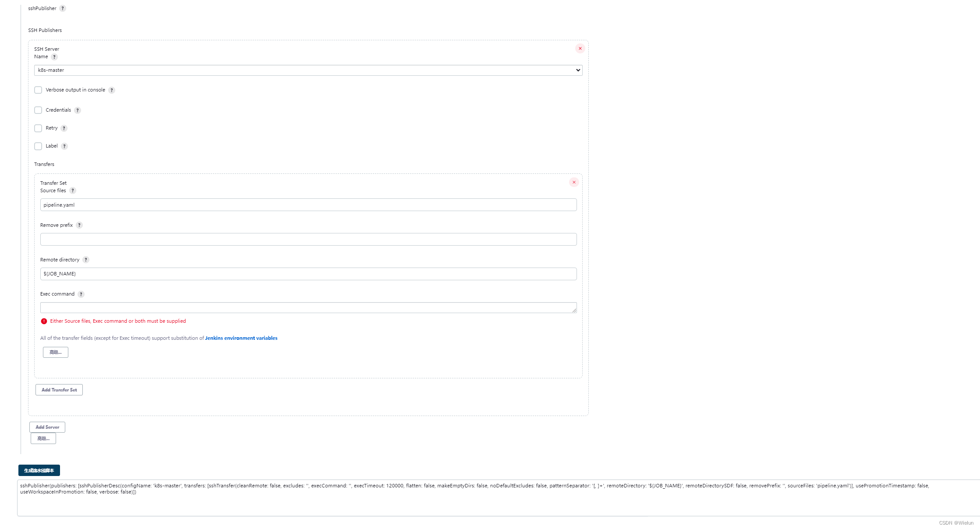Click the Jenkins environment variables link
Viewport: 980px width, 529px height.
241,338
